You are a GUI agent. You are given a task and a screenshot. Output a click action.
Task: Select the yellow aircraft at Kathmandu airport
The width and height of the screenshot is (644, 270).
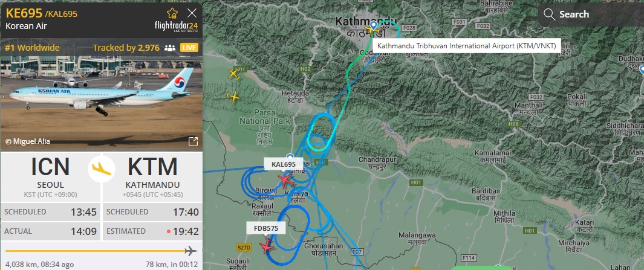[x=374, y=31]
